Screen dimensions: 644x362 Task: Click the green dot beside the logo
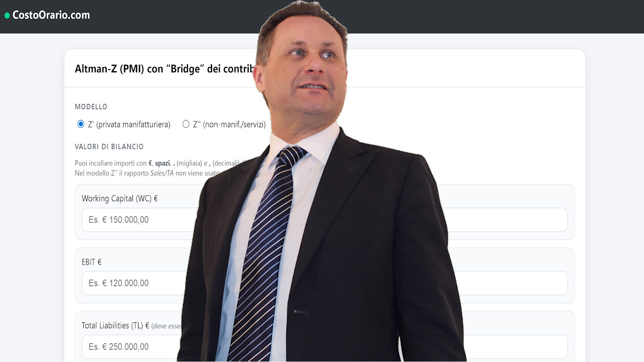(x=7, y=16)
